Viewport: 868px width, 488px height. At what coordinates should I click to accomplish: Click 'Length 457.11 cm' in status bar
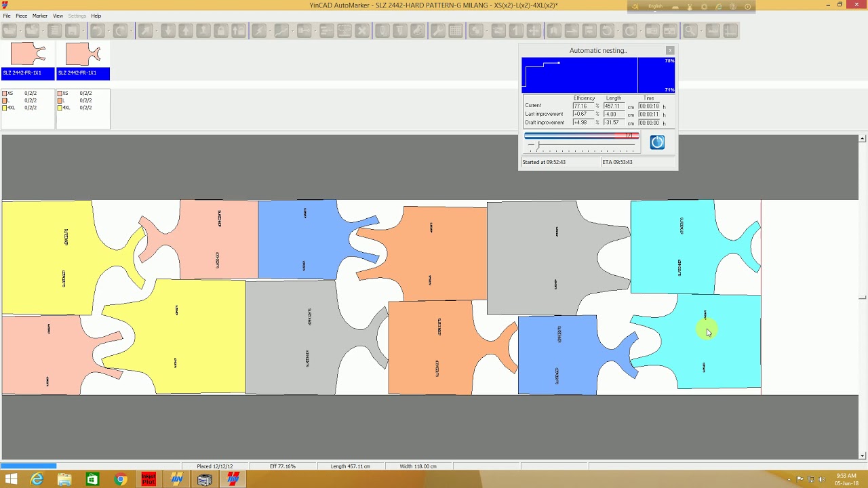pyautogui.click(x=350, y=466)
